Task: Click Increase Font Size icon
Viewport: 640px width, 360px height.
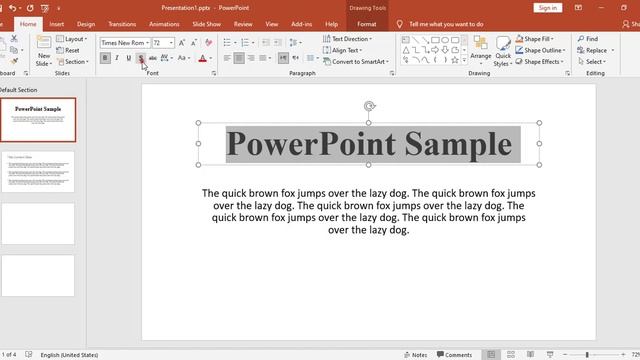Action: pos(182,43)
